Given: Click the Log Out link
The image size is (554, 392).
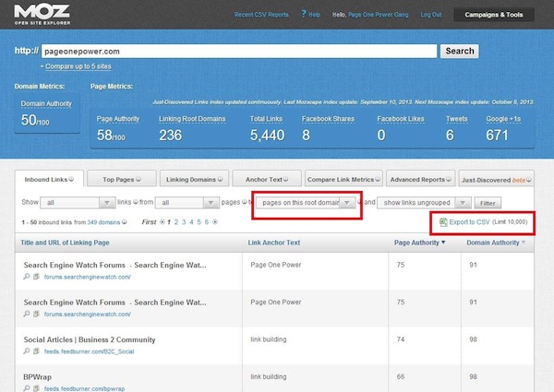Looking at the screenshot, I should click(431, 15).
